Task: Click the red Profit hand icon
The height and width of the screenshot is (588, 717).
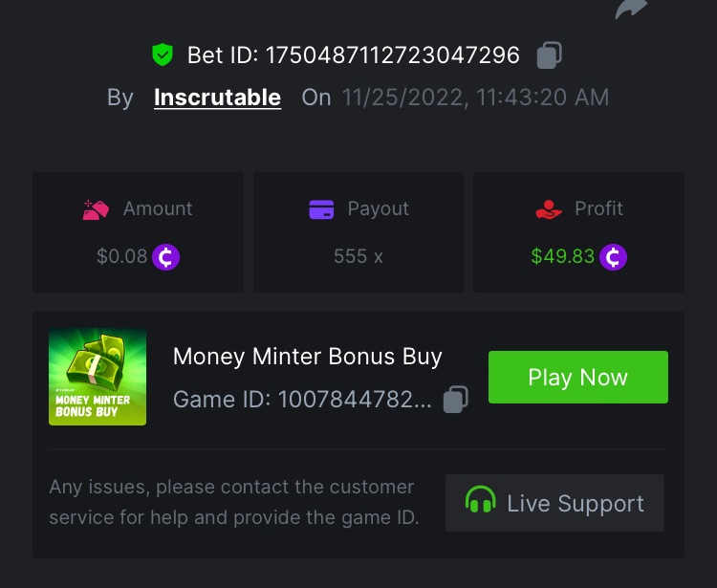Action: [x=549, y=210]
